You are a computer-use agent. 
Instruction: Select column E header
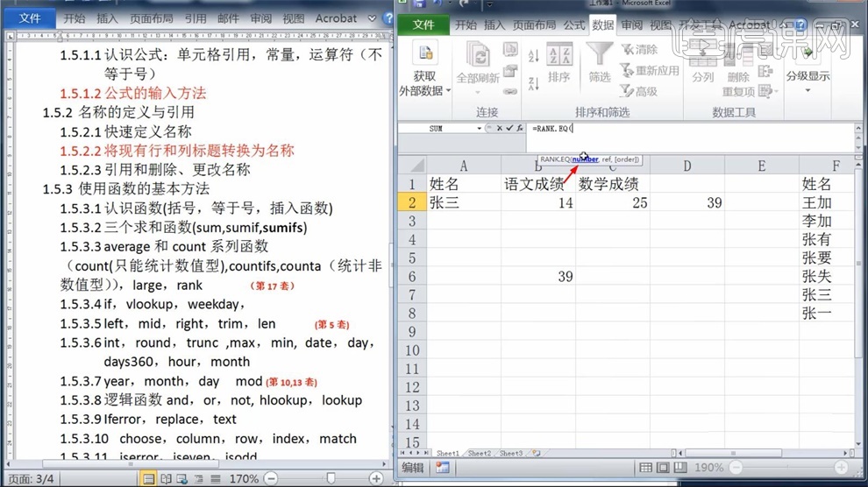(762, 166)
